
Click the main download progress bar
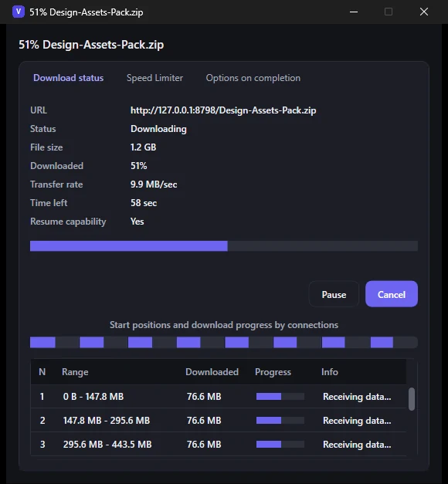[224, 246]
